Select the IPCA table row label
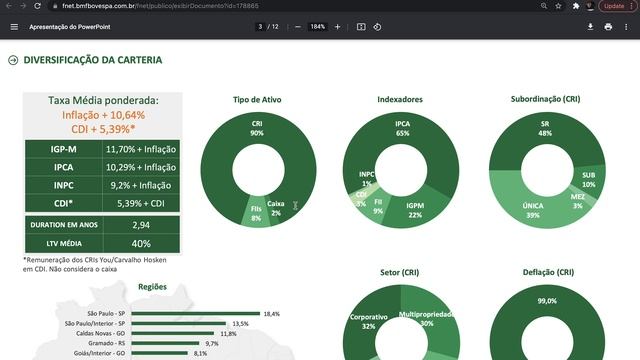The width and height of the screenshot is (640, 360). pos(63,167)
